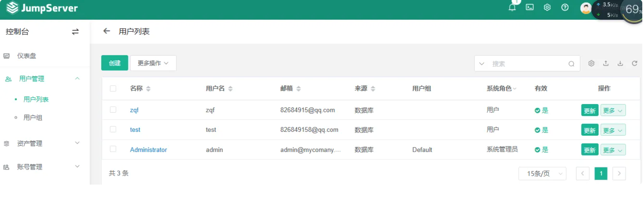Click the export download icon
This screenshot has height=197, width=644.
620,63
